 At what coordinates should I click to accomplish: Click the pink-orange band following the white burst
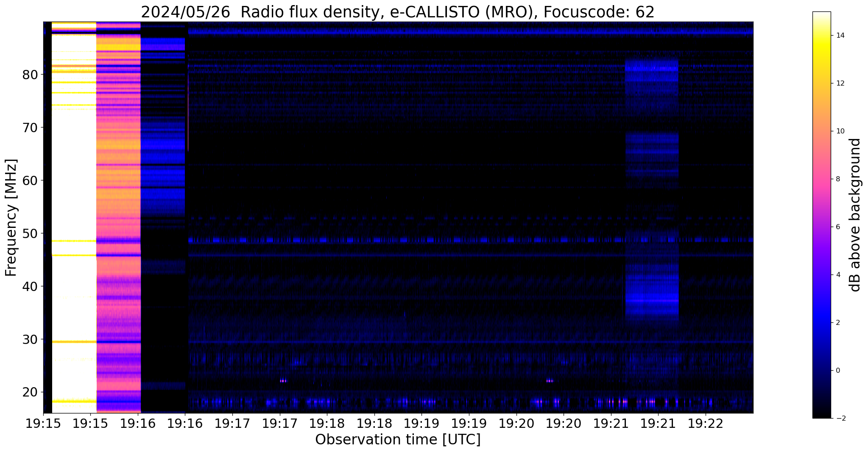(119, 217)
